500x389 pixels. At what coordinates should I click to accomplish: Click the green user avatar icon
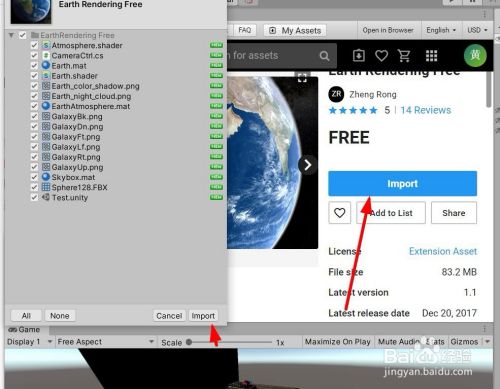coord(475,55)
